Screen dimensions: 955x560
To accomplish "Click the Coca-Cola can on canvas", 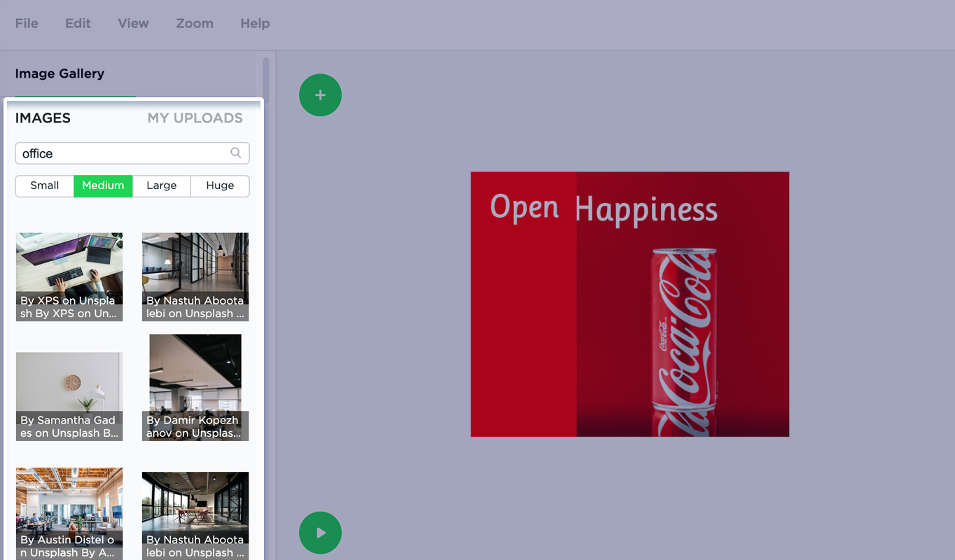I will coord(685,342).
